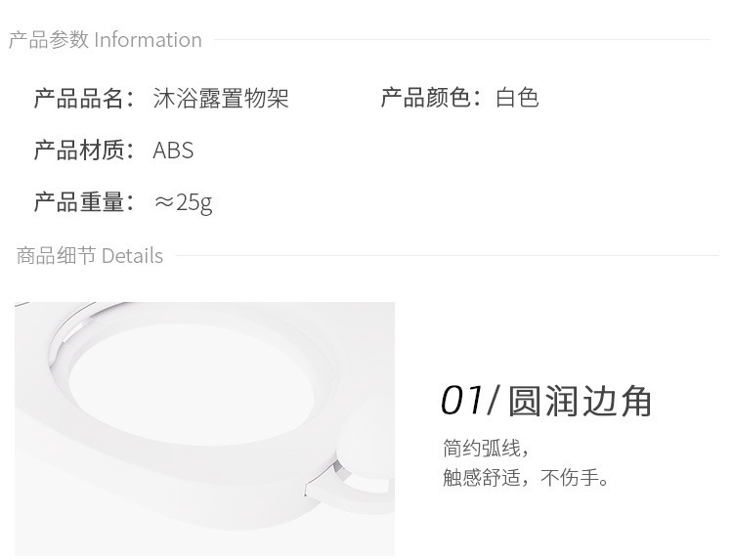This screenshot has height=560, width=733.
Task: Click the oval ring opening in product image
Action: point(191,384)
